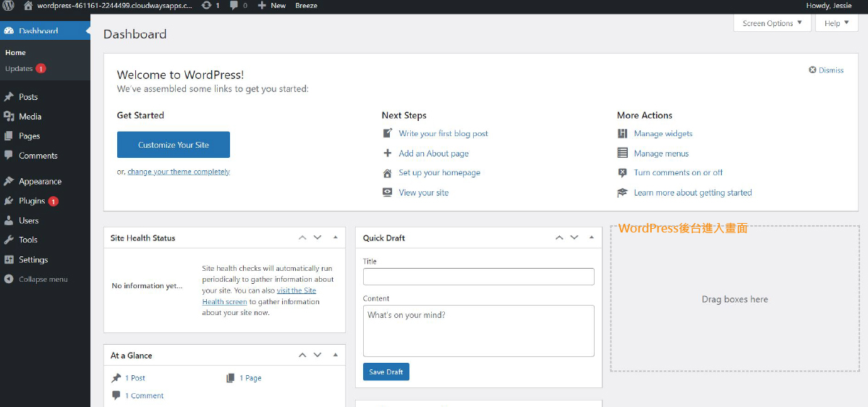The image size is (868, 407).
Task: Click the Customize Your Site button
Action: click(174, 145)
